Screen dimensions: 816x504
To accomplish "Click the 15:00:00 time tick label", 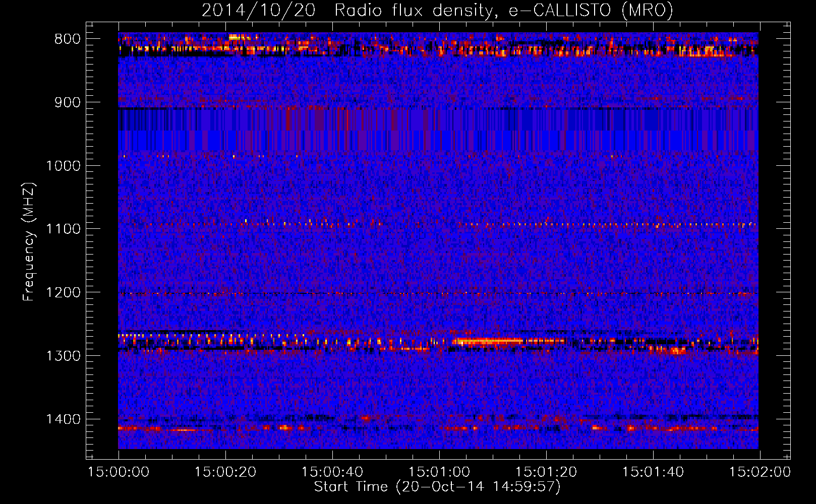I will point(119,472).
